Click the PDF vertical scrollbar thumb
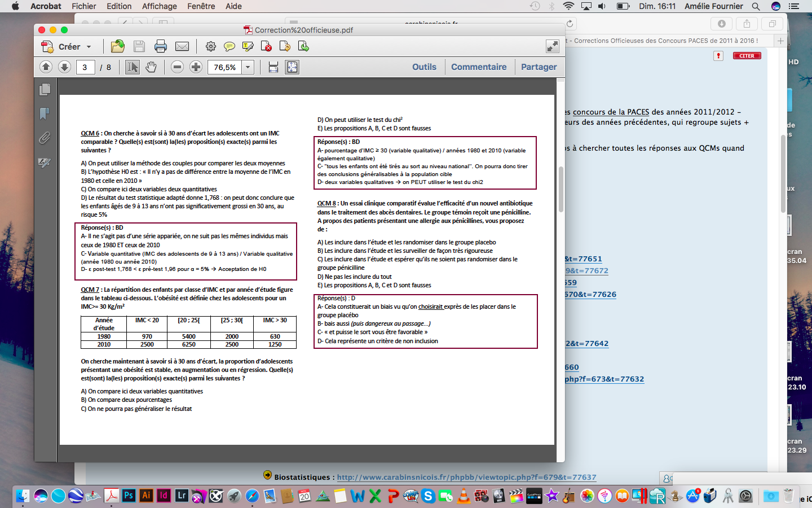The height and width of the screenshot is (508, 812). click(561, 189)
